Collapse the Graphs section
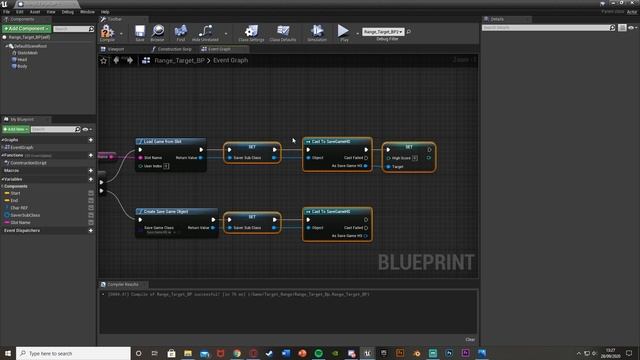This screenshot has width=640, height=360. (2, 140)
